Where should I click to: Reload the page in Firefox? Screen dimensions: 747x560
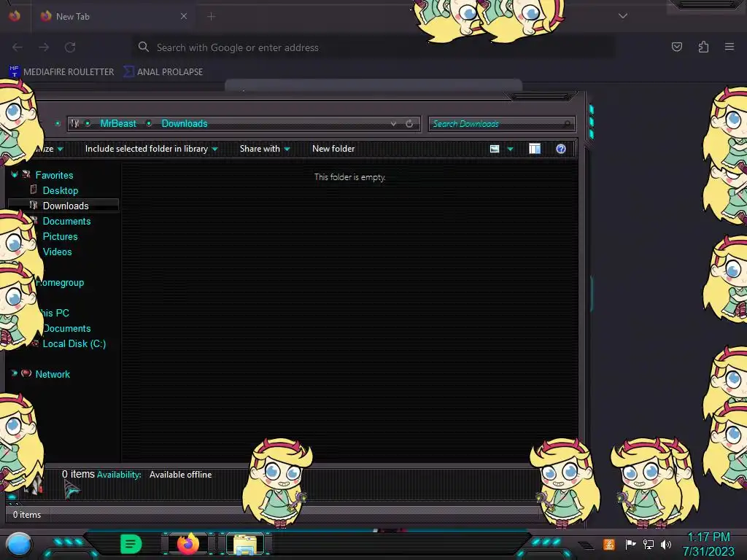pos(70,47)
